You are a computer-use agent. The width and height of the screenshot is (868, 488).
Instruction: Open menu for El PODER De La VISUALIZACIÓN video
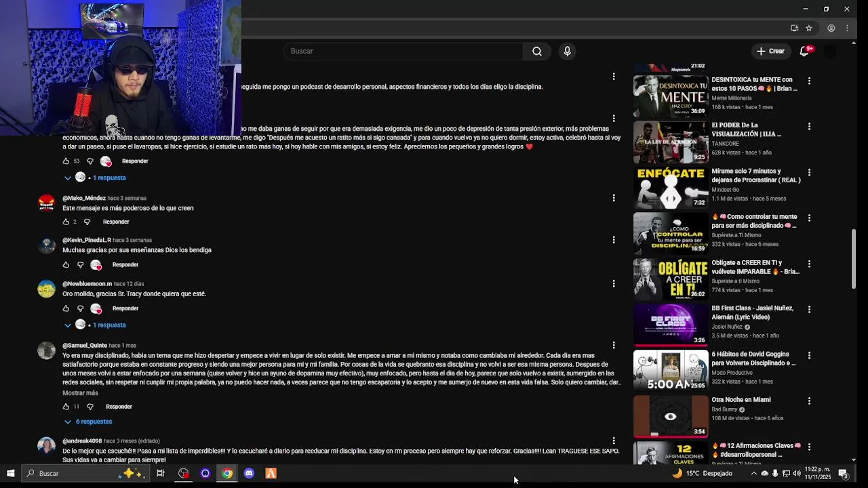click(x=809, y=127)
